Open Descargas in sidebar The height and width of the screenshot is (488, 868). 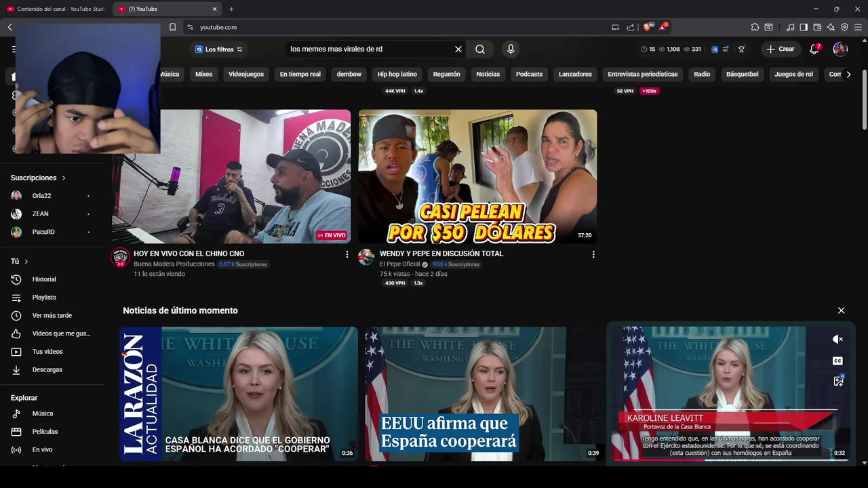[x=52, y=369]
